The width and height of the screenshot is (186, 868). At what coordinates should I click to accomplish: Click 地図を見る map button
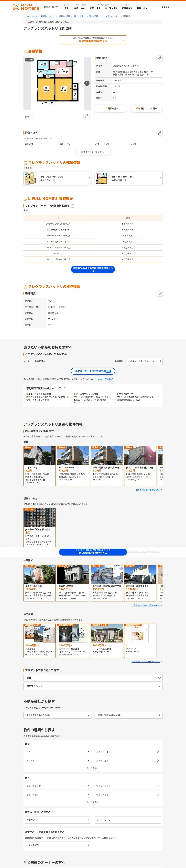click(x=111, y=108)
